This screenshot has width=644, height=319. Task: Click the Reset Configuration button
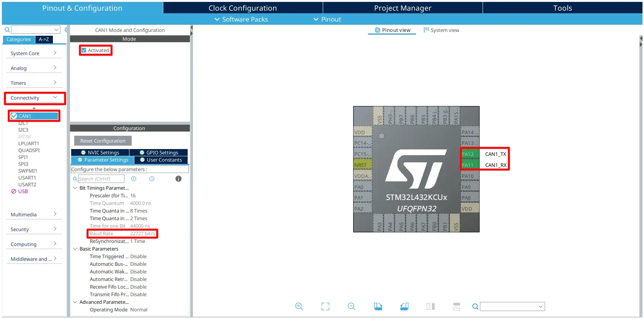pos(103,141)
